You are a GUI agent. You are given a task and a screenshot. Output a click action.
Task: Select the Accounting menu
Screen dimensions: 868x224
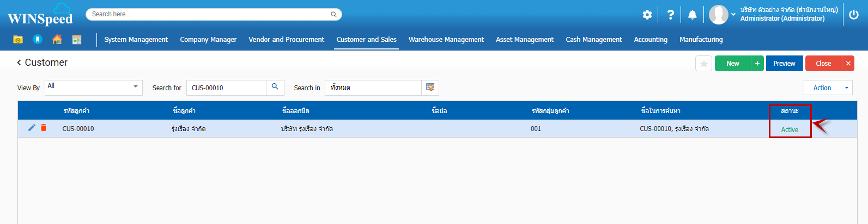click(x=650, y=40)
